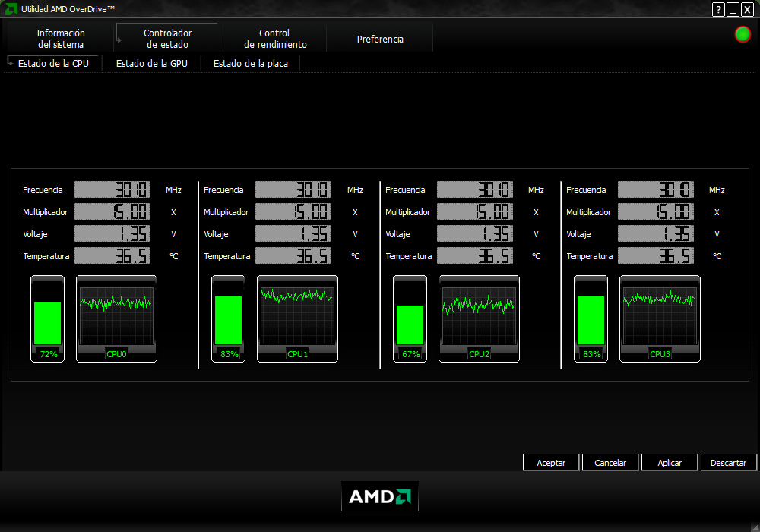Image resolution: width=760 pixels, height=532 pixels.
Task: Click the CPU1 label under the graph
Action: coord(298,354)
